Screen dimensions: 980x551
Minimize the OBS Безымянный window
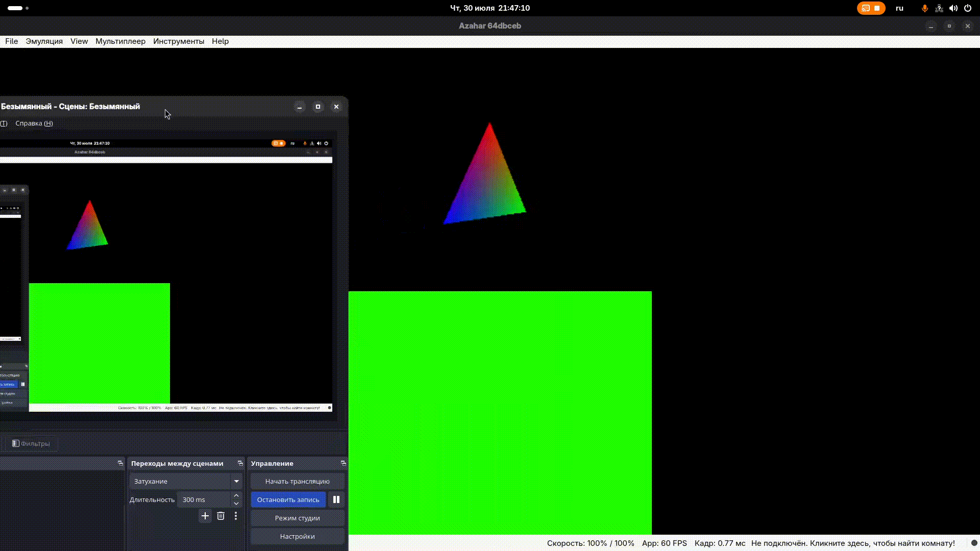(x=300, y=107)
